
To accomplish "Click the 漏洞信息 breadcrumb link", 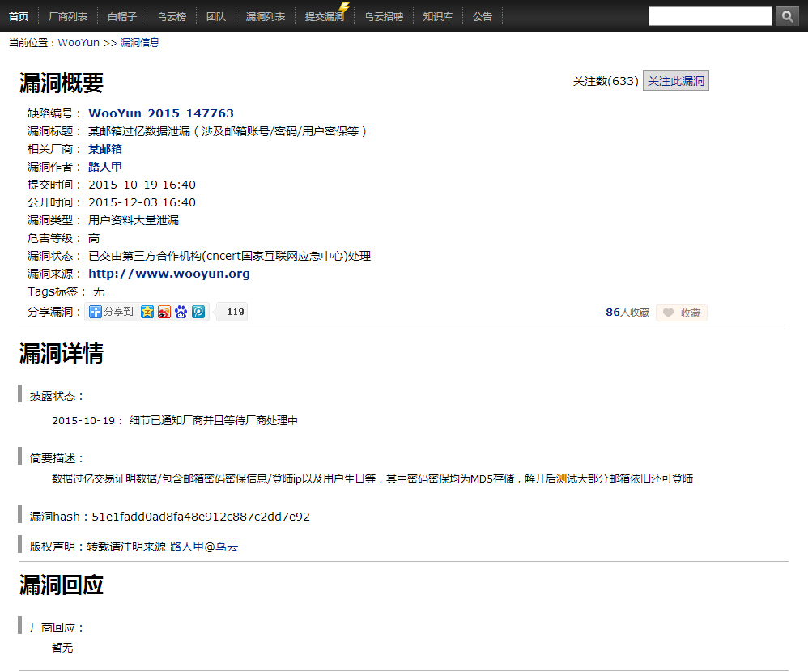I will pyautogui.click(x=140, y=43).
